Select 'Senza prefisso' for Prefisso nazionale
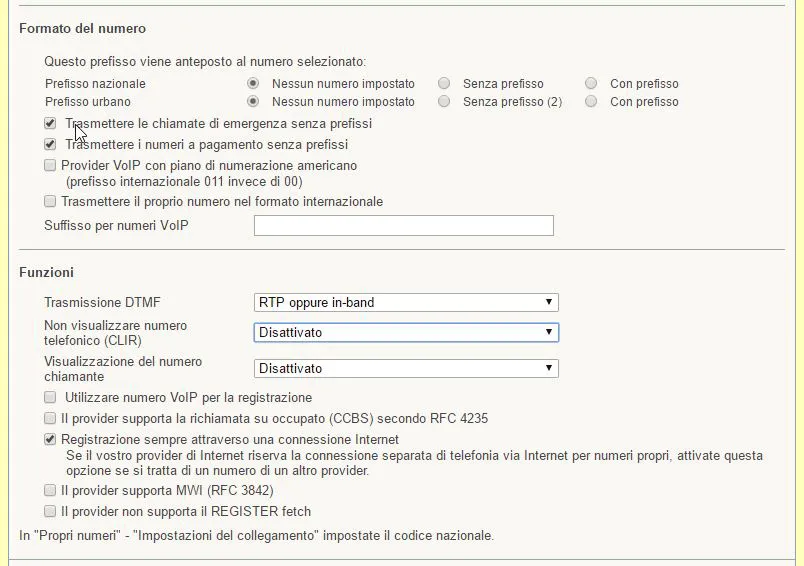The width and height of the screenshot is (804, 566). tap(444, 84)
